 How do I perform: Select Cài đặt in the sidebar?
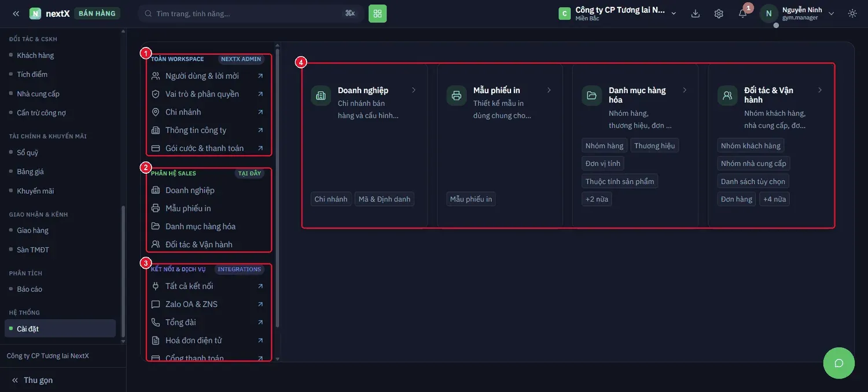[x=60, y=329]
